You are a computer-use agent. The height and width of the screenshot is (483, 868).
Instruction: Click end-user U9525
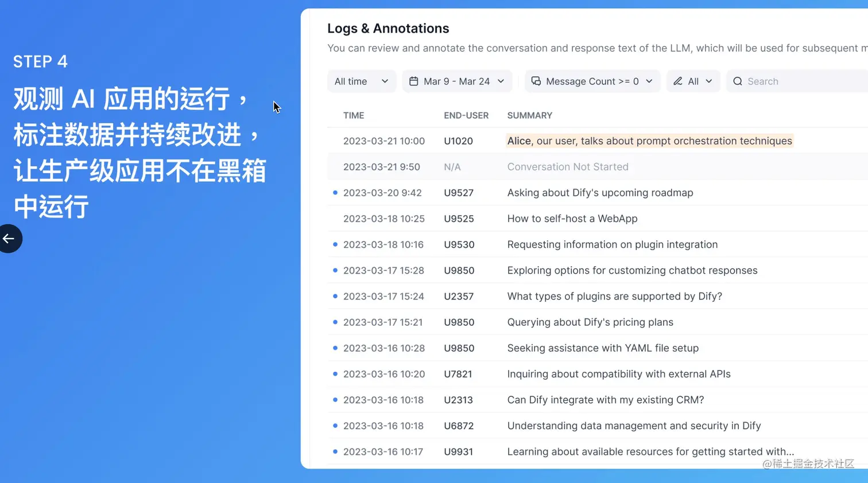click(x=459, y=219)
